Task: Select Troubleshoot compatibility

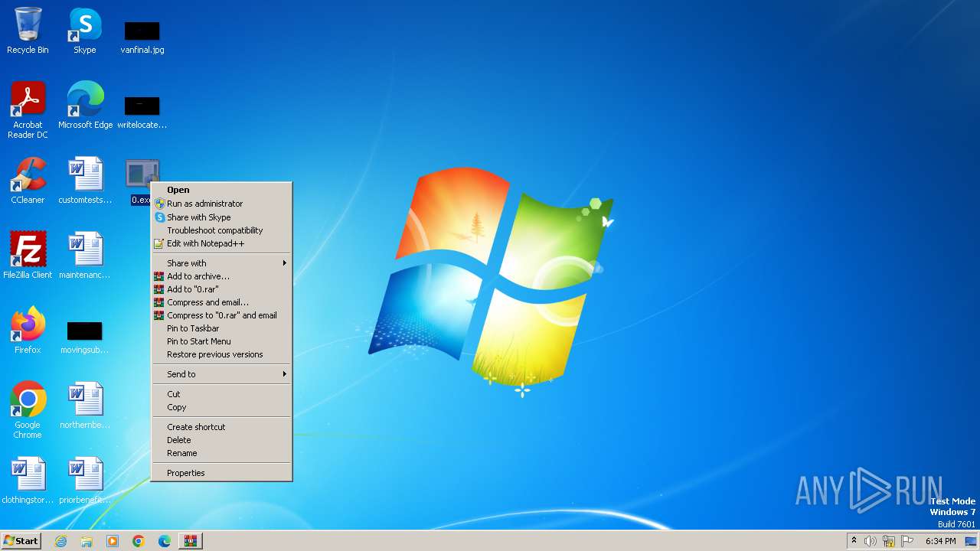Action: [222, 230]
